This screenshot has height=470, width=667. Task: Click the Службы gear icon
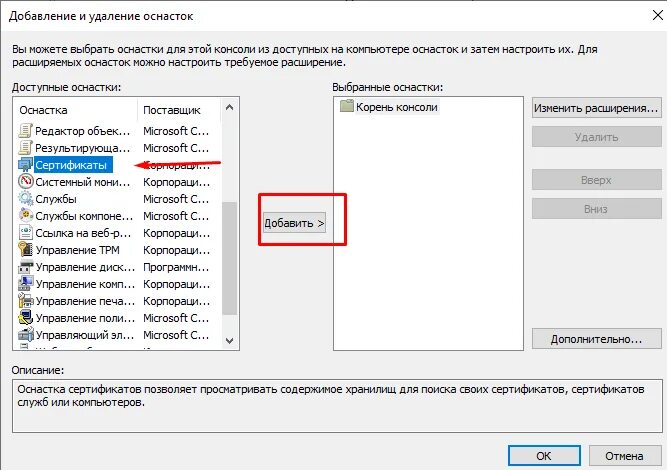pos(26,199)
